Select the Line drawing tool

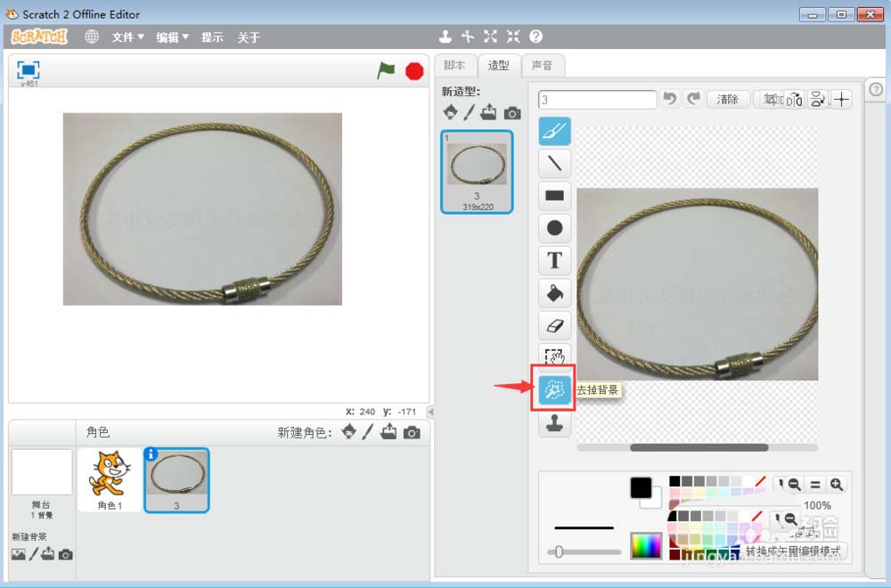pyautogui.click(x=554, y=163)
